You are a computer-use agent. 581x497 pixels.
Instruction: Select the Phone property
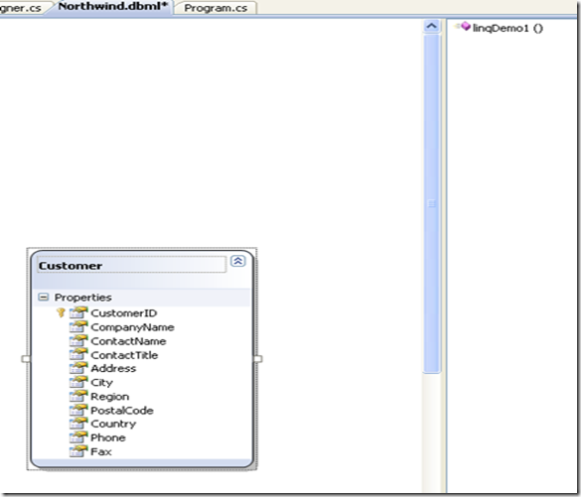[108, 438]
